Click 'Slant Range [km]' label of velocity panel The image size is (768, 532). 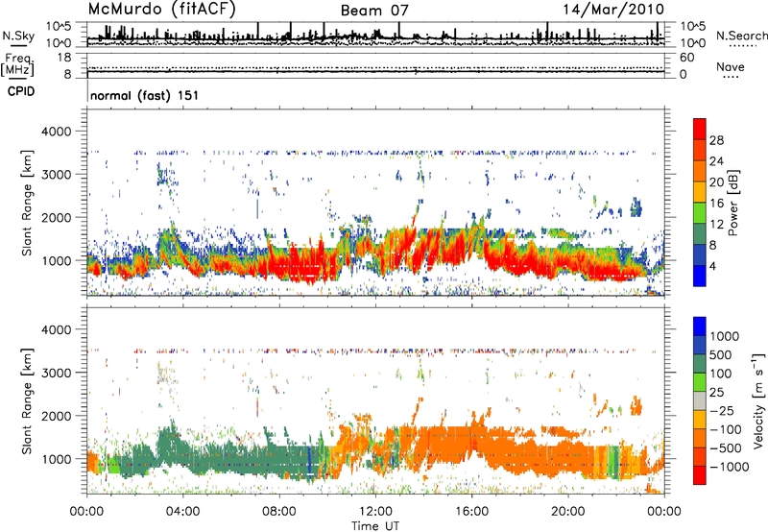(x=28, y=400)
